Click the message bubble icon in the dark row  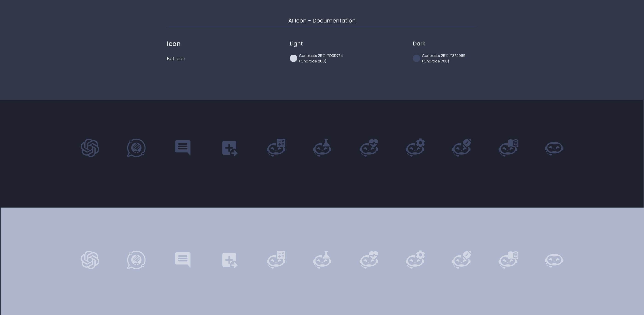(183, 148)
